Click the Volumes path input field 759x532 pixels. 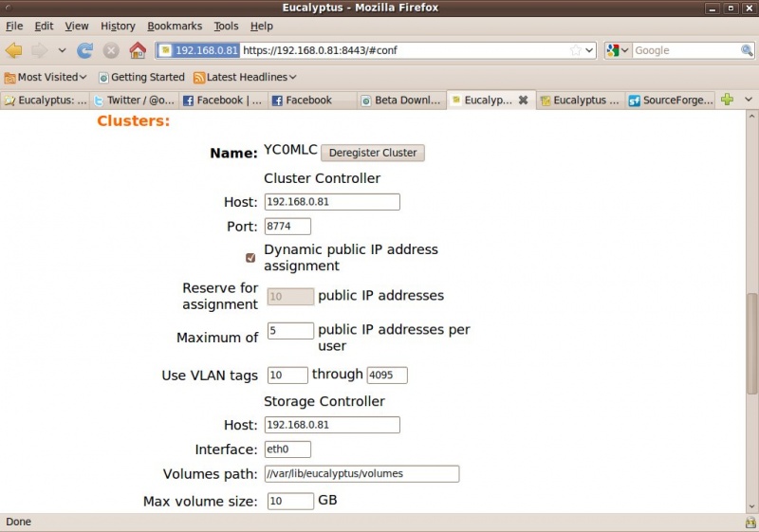pos(362,474)
